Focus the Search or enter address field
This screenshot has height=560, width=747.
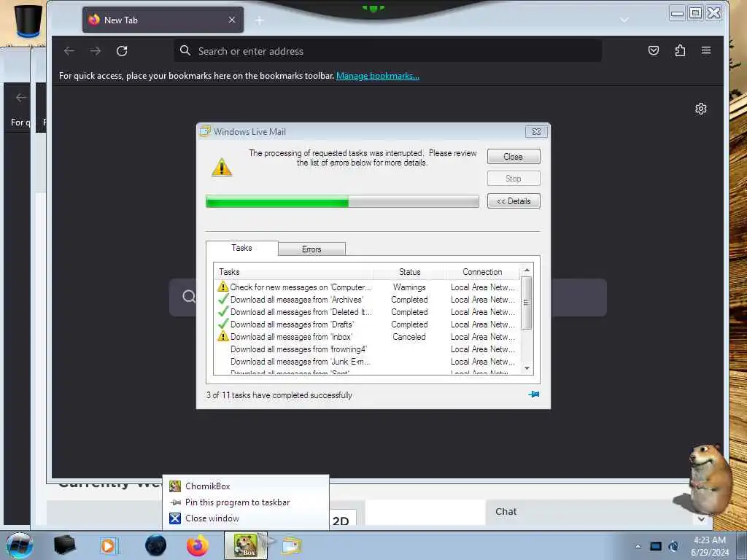[x=388, y=51]
